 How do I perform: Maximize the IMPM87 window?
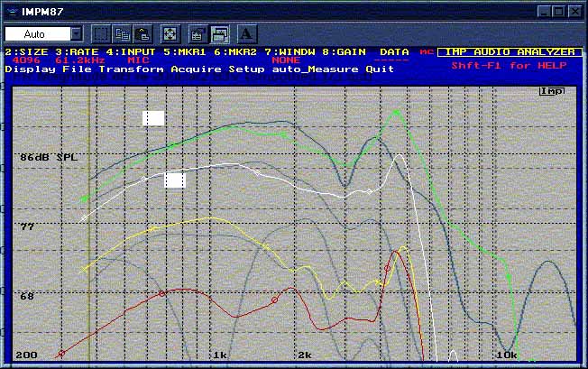(x=559, y=12)
